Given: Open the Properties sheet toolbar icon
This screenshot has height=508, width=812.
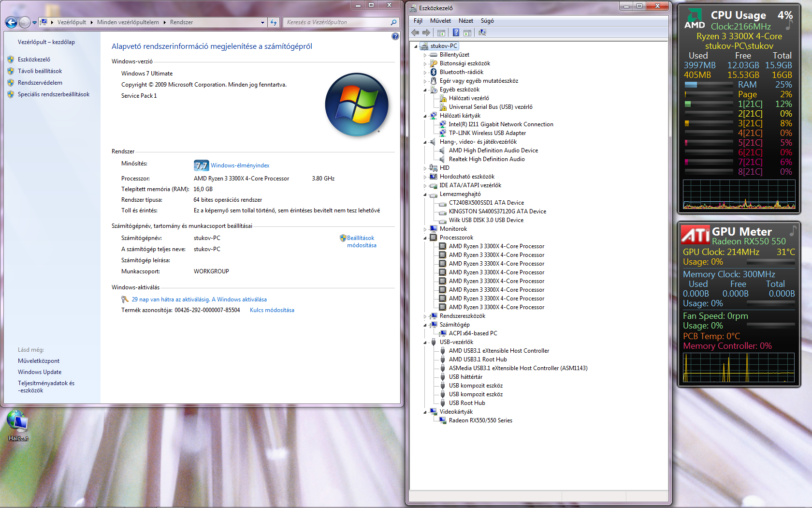Looking at the screenshot, I should click(x=467, y=32).
